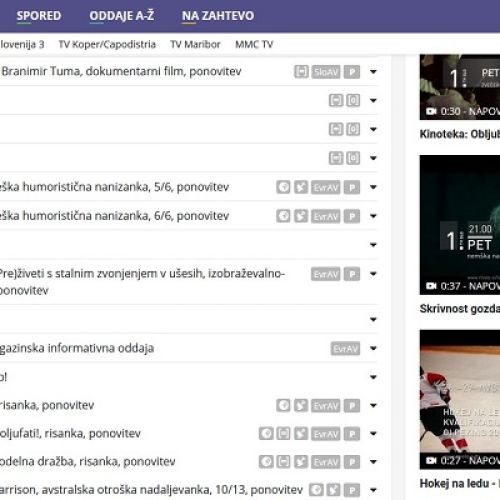Select the TV Maribor channel tab
The width and height of the screenshot is (500, 500).
[x=195, y=44]
